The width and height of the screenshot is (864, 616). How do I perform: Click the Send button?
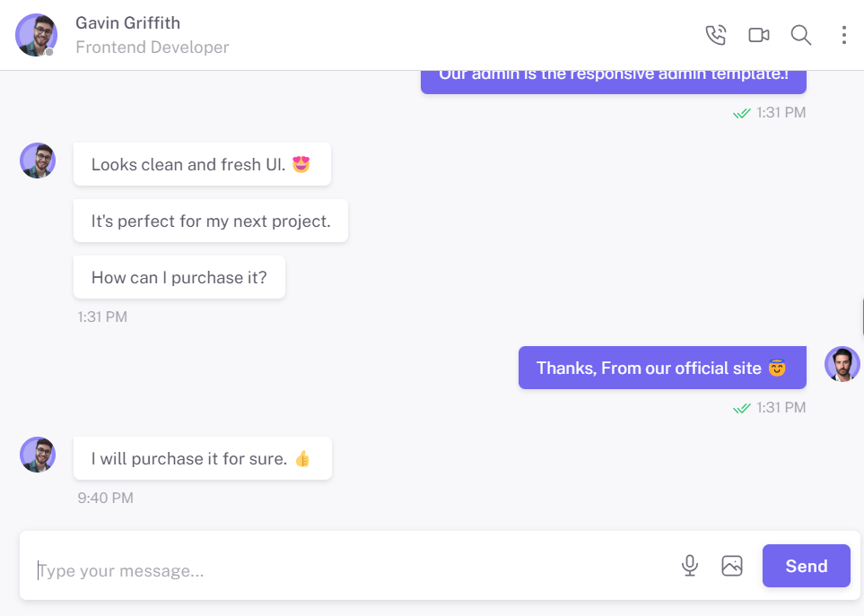tap(807, 566)
